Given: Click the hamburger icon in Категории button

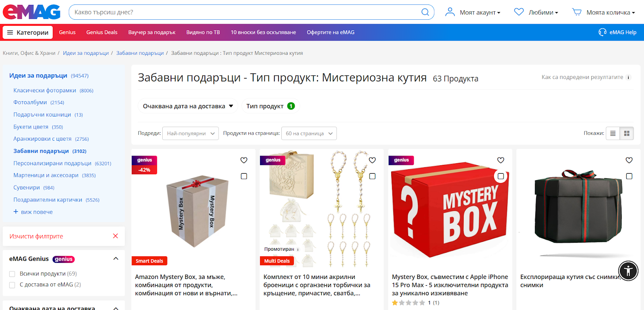Looking at the screenshot, I should coord(10,32).
